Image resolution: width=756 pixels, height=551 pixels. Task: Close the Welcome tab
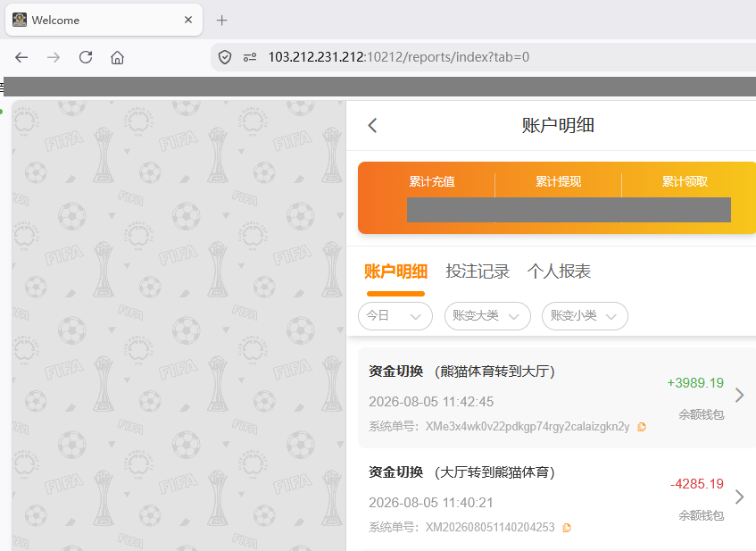188,20
